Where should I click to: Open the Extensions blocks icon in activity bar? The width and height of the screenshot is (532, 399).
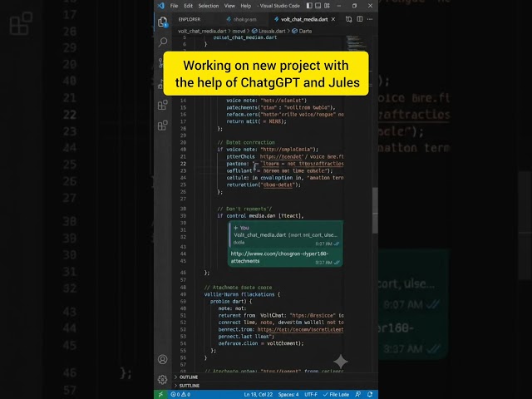pyautogui.click(x=163, y=105)
